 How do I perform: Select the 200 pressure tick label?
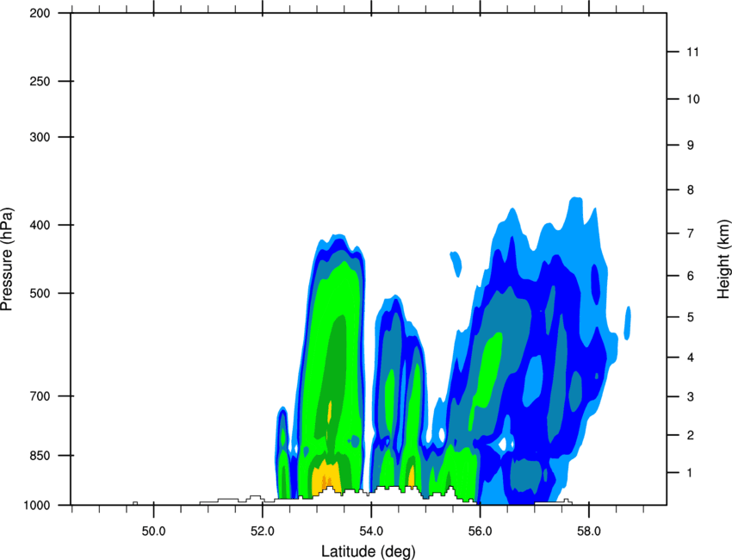(x=40, y=13)
